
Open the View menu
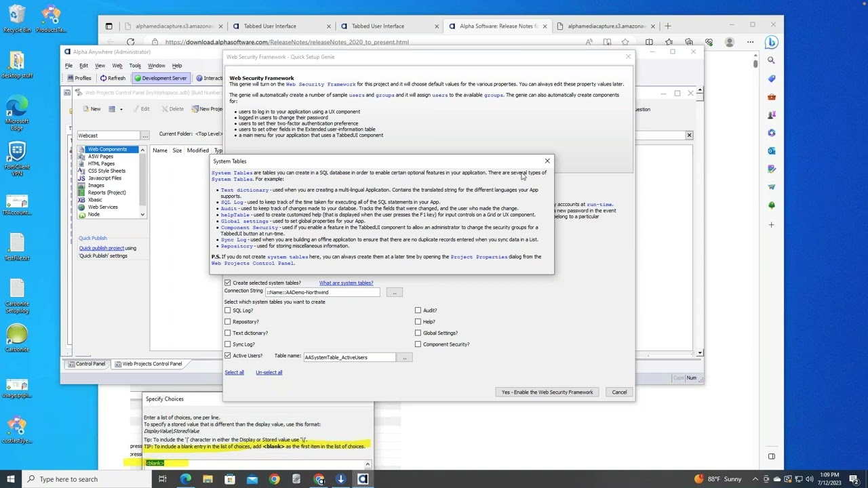[x=100, y=66]
